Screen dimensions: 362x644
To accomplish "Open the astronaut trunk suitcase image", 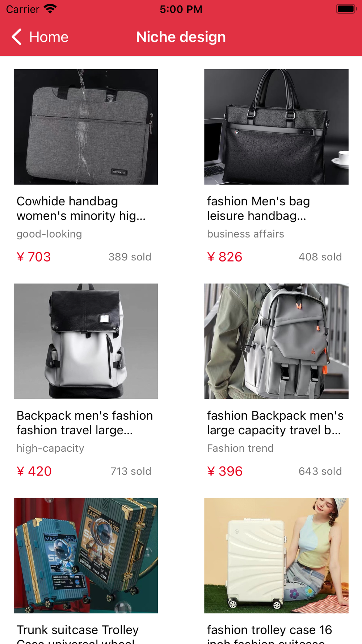I will click(x=86, y=555).
